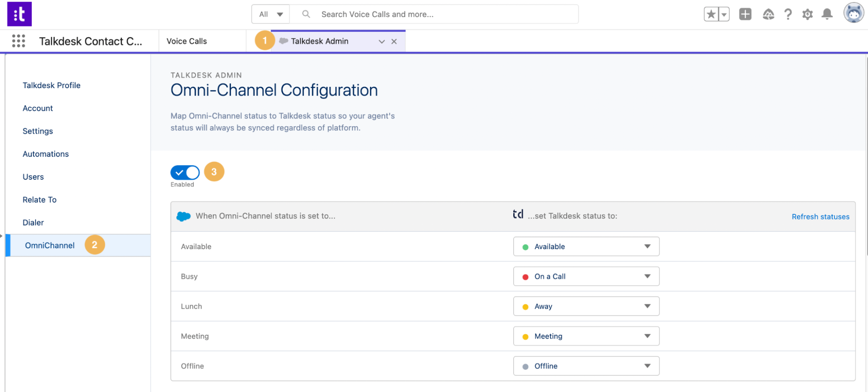This screenshot has width=868, height=392.
Task: Select OmniChannel in the sidebar
Action: [49, 245]
